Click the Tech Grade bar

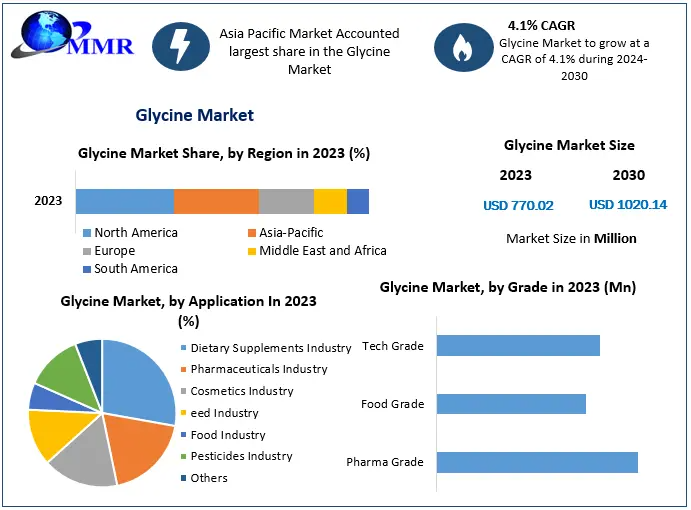518,345
